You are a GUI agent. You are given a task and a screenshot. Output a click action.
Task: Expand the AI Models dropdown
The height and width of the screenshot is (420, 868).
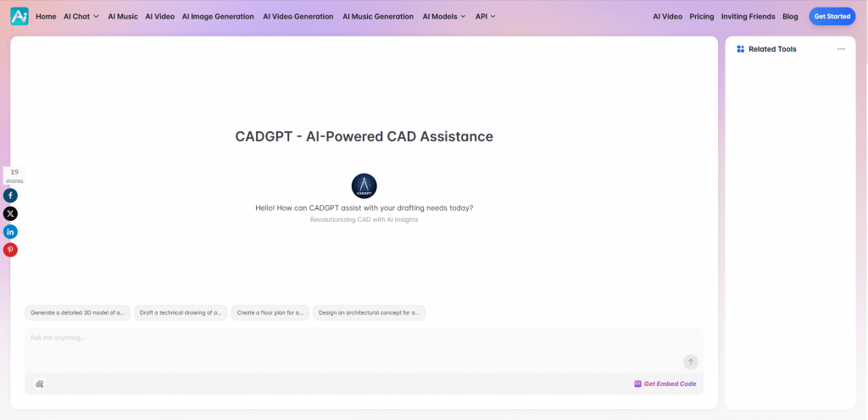[444, 17]
